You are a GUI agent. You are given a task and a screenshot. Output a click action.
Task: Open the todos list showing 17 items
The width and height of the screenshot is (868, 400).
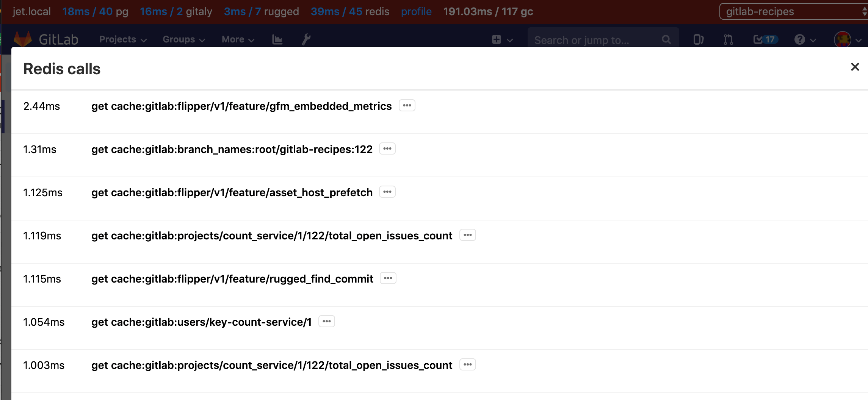tap(765, 39)
